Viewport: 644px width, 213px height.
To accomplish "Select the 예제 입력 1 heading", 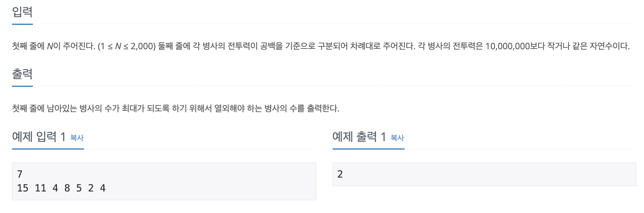I will (x=39, y=137).
